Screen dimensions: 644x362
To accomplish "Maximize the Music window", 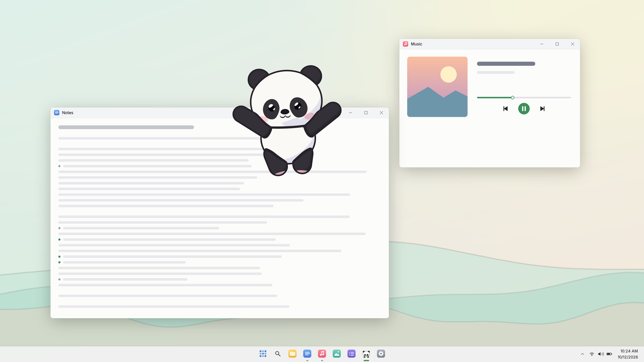I will [x=557, y=44].
